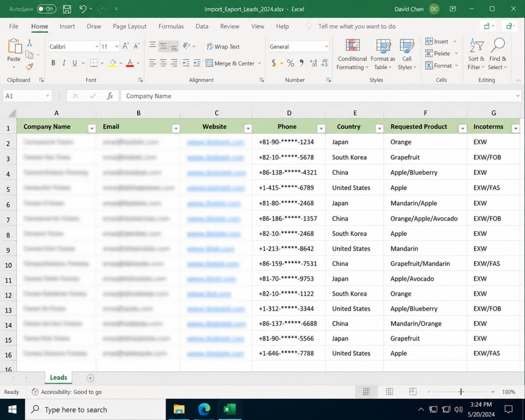
Task: Toggle Underline formatting
Action: pyautogui.click(x=75, y=63)
